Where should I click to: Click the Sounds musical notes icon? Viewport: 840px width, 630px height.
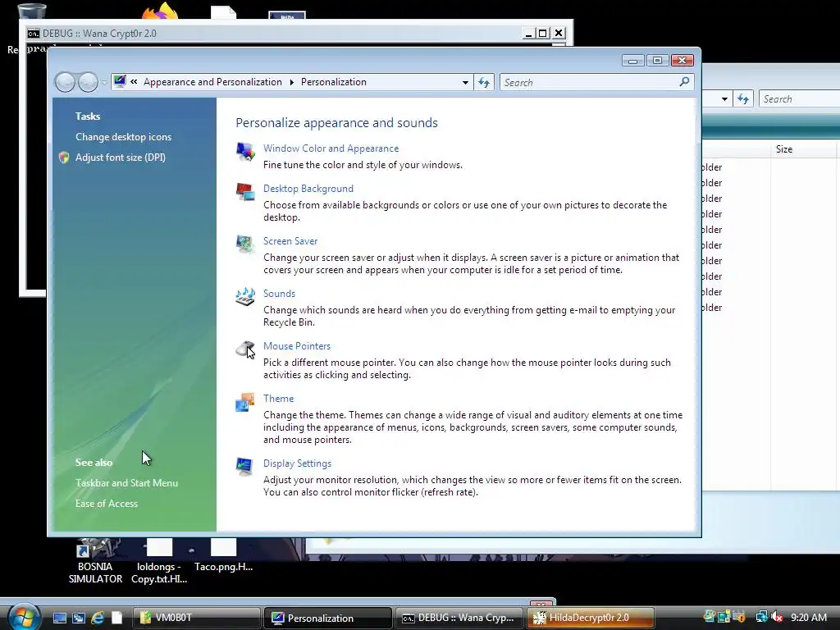tap(245, 297)
